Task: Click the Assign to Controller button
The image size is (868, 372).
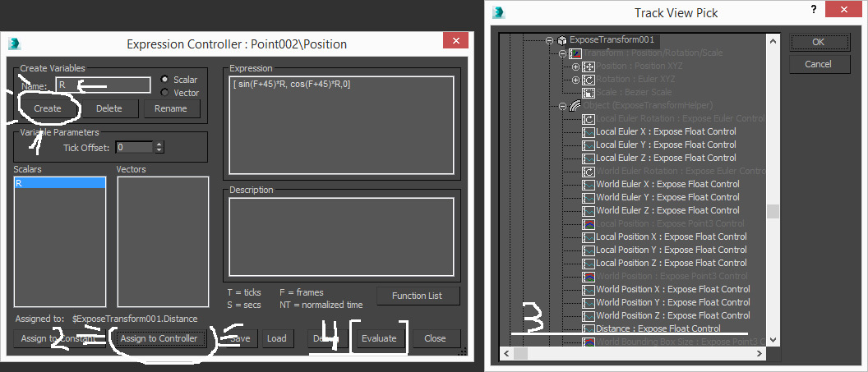Action: [159, 338]
